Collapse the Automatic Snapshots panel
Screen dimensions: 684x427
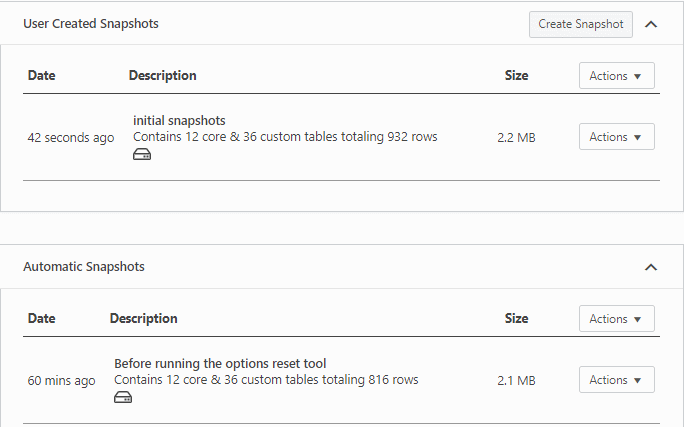[x=651, y=267]
